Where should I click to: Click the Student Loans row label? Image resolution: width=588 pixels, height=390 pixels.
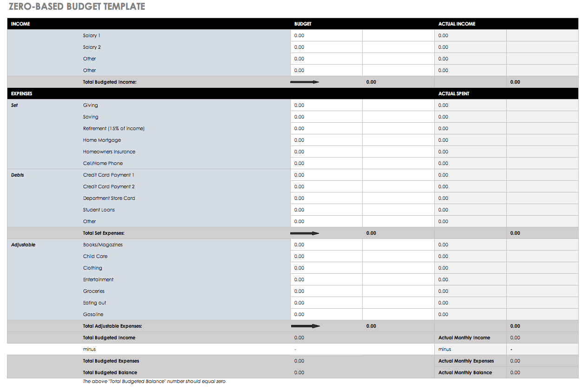99,210
